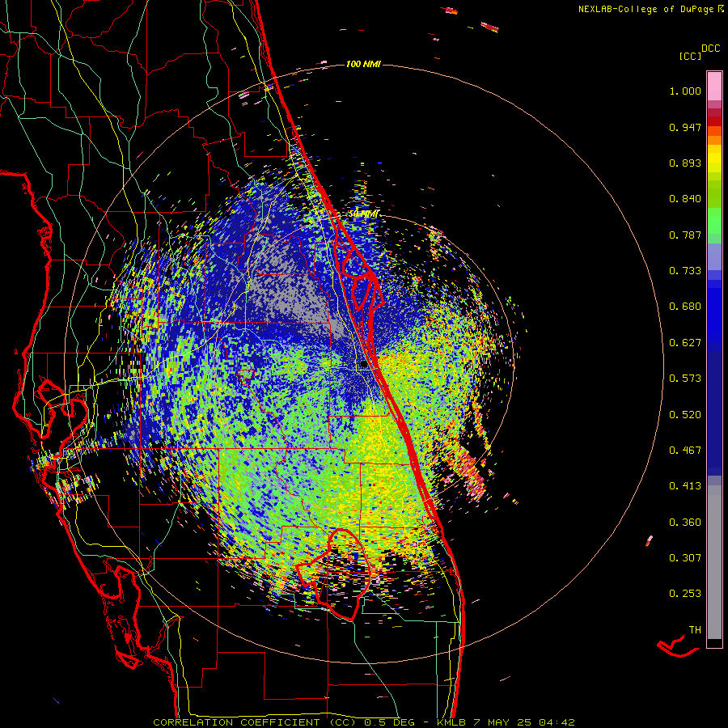Click the black KMLB radar site dot

click(364, 365)
